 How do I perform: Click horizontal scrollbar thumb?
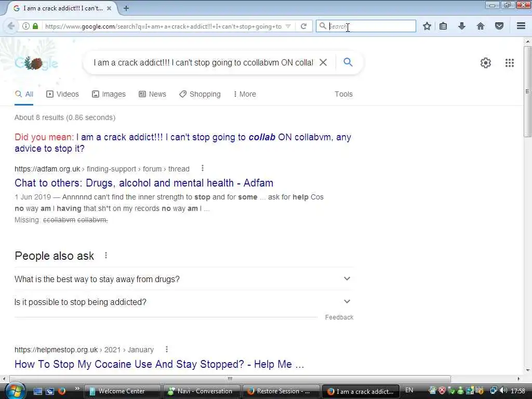click(x=230, y=379)
